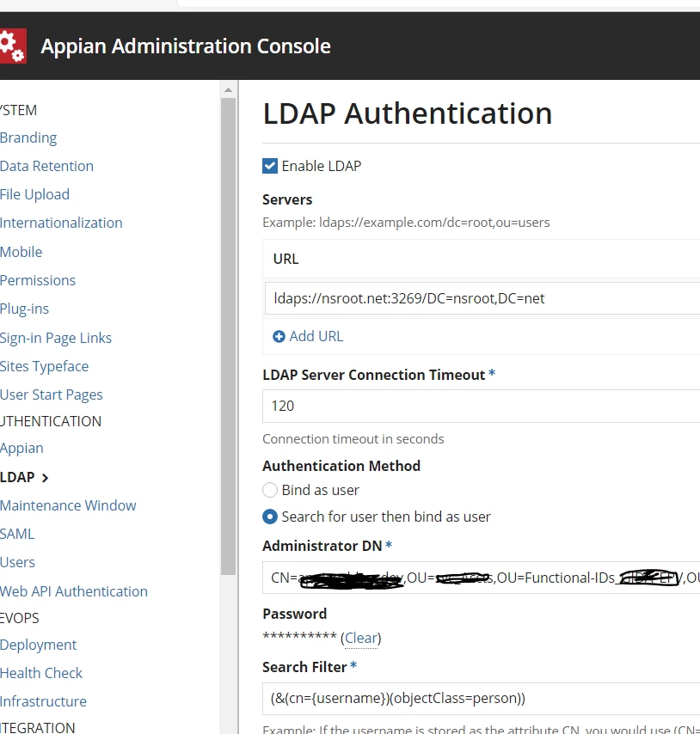Screen dimensions: 700x734
Task: Open Branding settings in the sidebar
Action: (x=28, y=138)
